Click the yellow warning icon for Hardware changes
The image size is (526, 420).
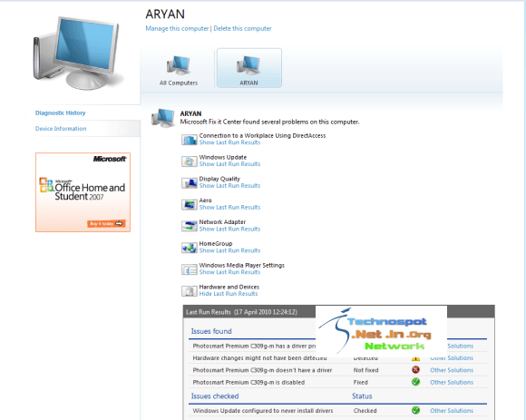[415, 358]
